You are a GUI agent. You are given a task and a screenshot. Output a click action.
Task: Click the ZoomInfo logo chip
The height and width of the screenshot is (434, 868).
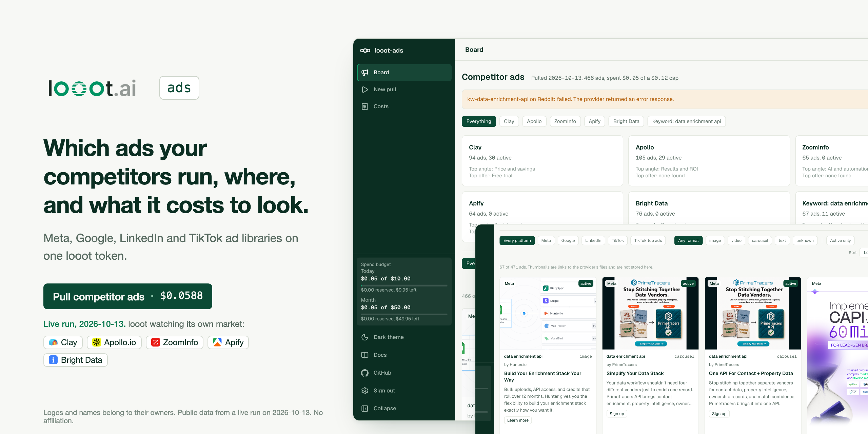pyautogui.click(x=175, y=342)
